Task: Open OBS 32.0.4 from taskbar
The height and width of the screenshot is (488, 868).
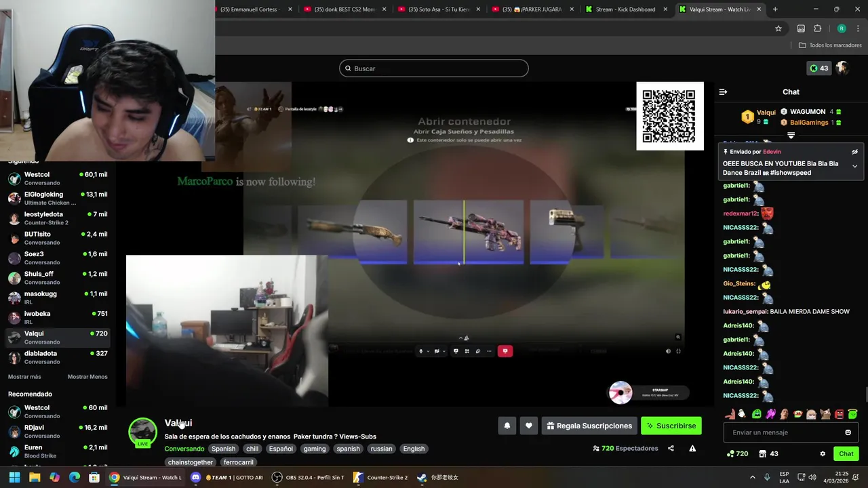Action: pyautogui.click(x=308, y=477)
